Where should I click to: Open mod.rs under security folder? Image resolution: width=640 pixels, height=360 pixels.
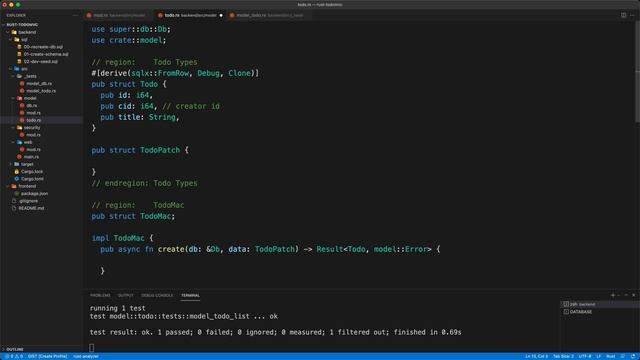point(33,135)
